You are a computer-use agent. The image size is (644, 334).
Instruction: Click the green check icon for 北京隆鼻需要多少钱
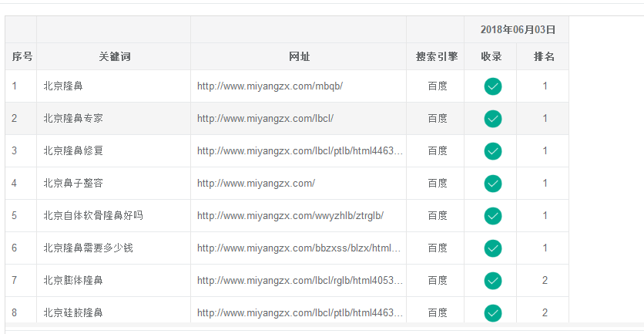[x=493, y=248]
